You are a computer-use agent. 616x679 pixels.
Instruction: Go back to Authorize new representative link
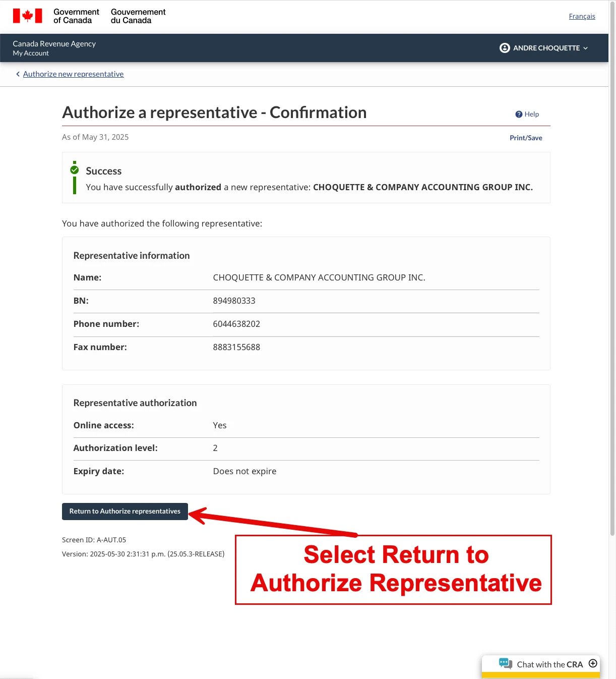[x=73, y=74]
